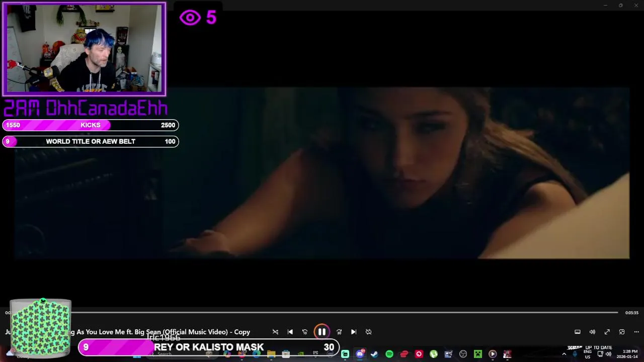644x362 pixels.
Task: Close the media player window
Action: tap(636, 5)
